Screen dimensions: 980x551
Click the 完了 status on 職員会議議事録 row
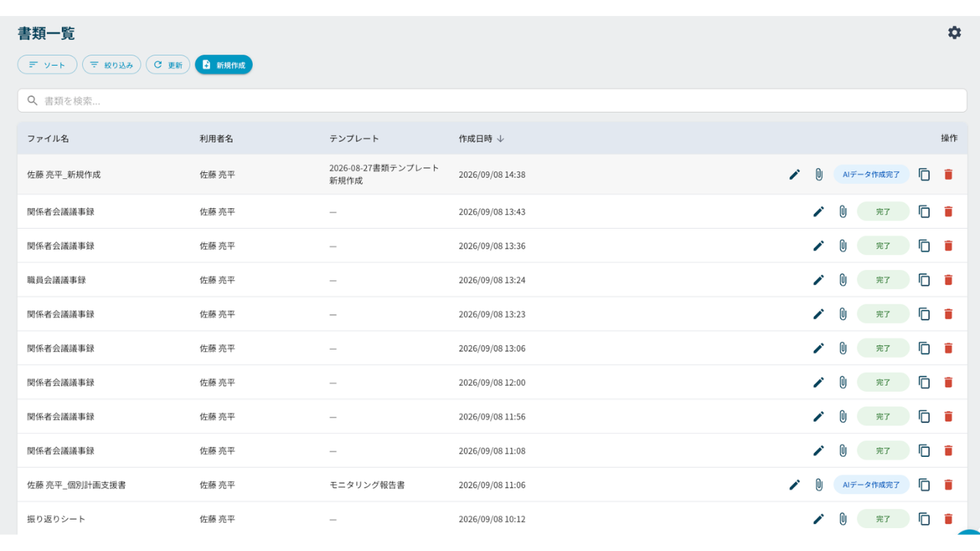tap(884, 280)
